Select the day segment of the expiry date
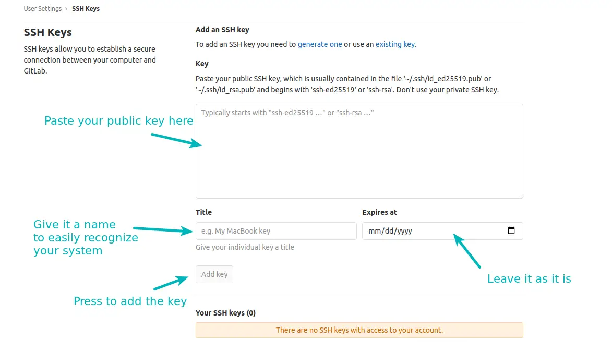612x364 pixels. [388, 231]
